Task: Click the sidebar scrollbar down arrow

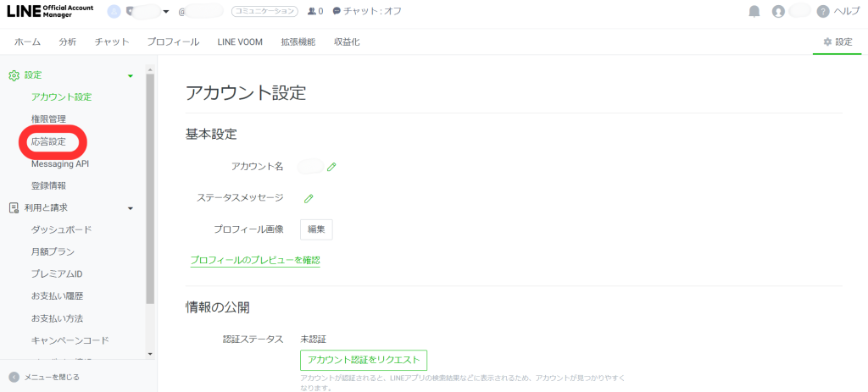Action: point(150,354)
